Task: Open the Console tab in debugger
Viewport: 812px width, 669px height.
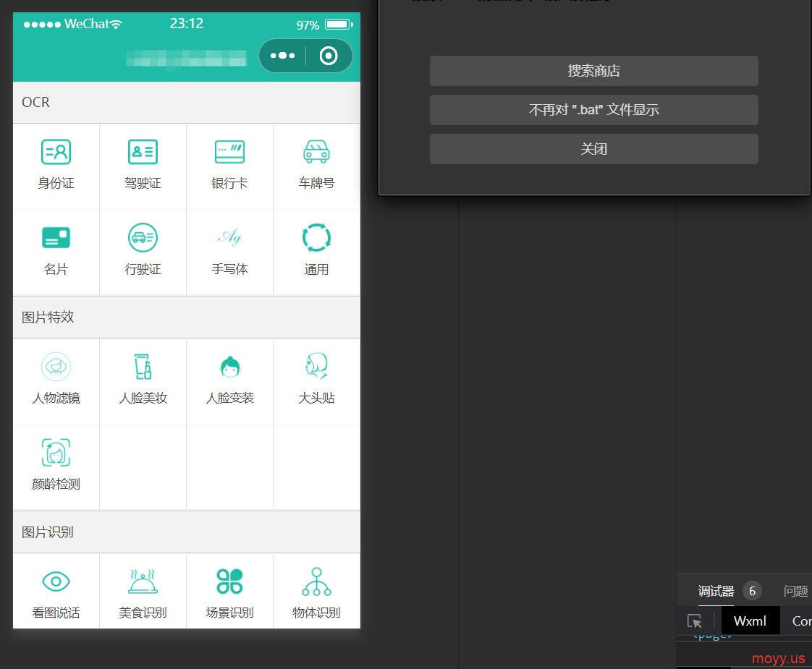Action: (802, 621)
